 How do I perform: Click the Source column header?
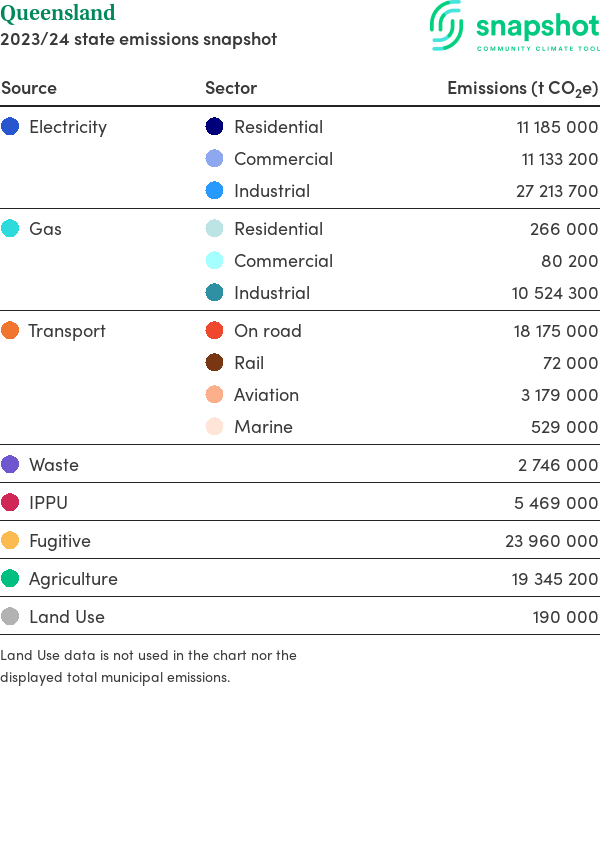(x=29, y=88)
